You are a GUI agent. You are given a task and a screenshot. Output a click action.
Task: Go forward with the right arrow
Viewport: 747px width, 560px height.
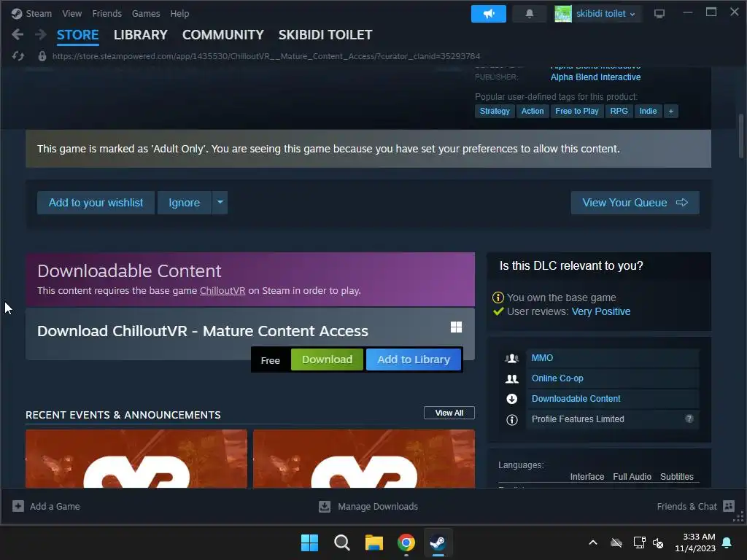pos(41,34)
